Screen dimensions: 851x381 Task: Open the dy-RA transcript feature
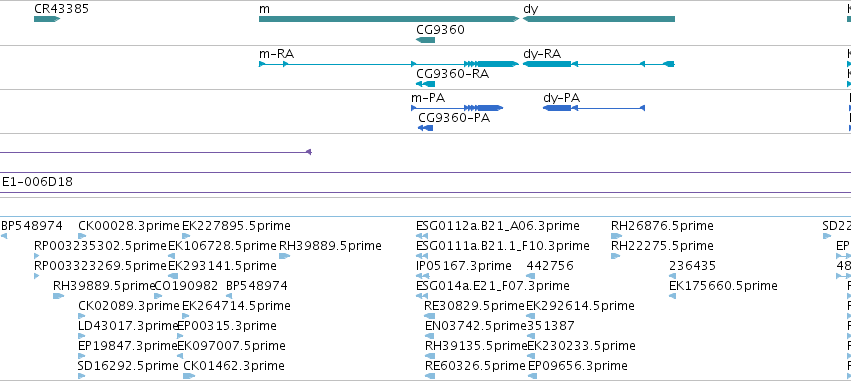pyautogui.click(x=599, y=64)
